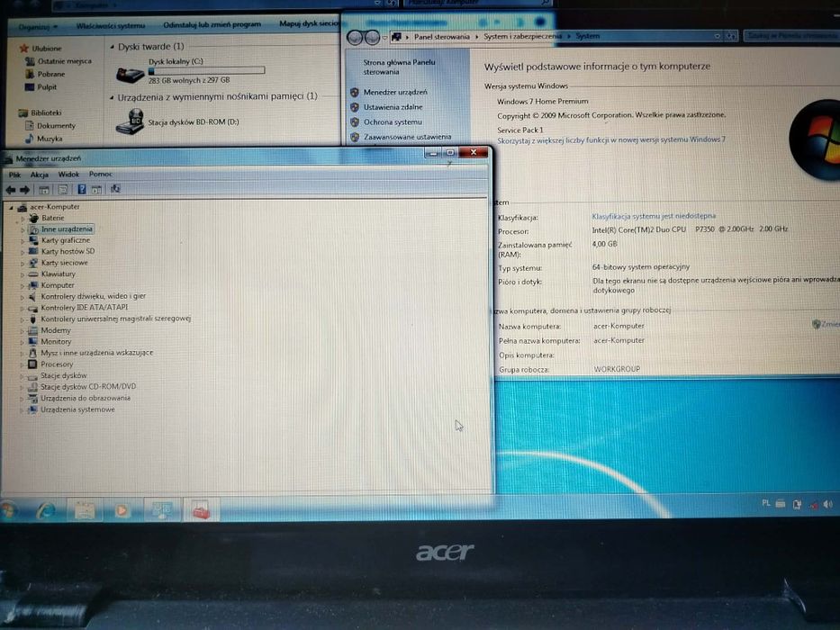Select Pulpit in Explorer sidebar
The height and width of the screenshot is (630, 840).
[x=47, y=86]
